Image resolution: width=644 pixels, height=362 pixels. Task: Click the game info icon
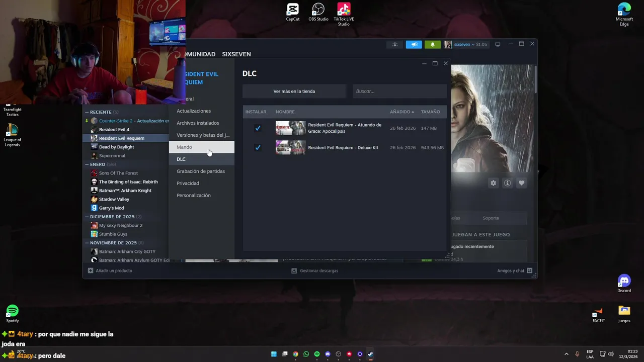pos(507,183)
